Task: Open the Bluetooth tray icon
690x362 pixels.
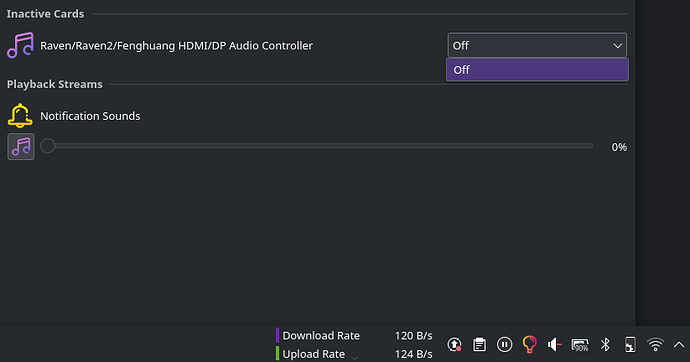Action: [x=605, y=344]
